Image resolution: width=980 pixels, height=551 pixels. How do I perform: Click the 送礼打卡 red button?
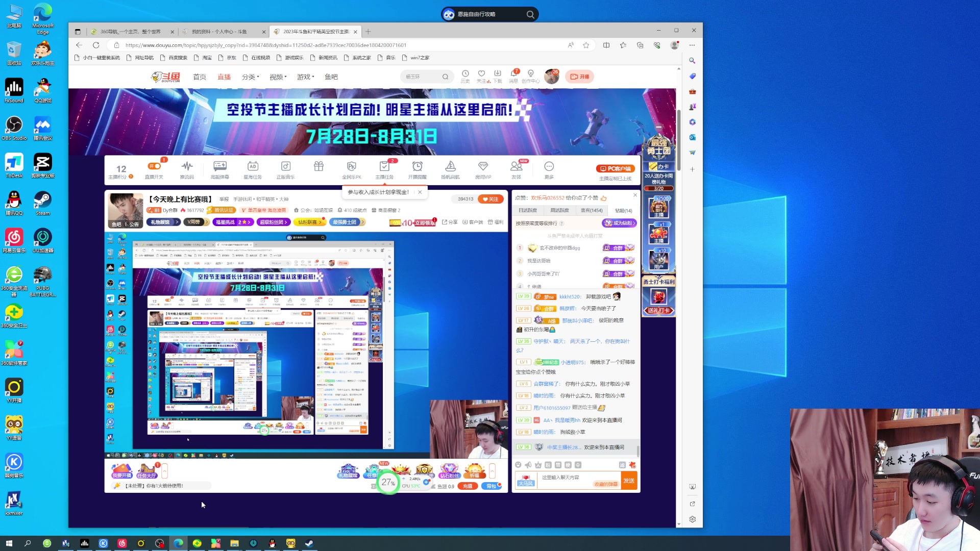[x=658, y=310]
